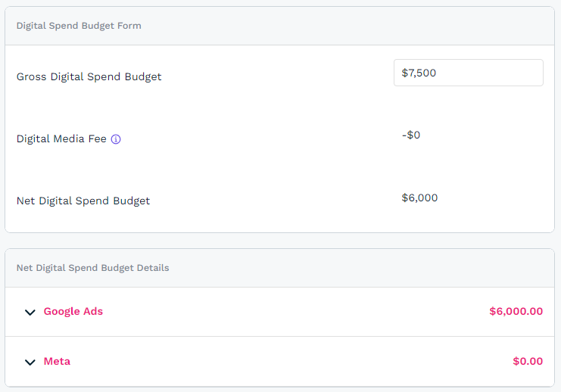Click the Net Digital Spend Budget label
561x392 pixels.
point(83,201)
